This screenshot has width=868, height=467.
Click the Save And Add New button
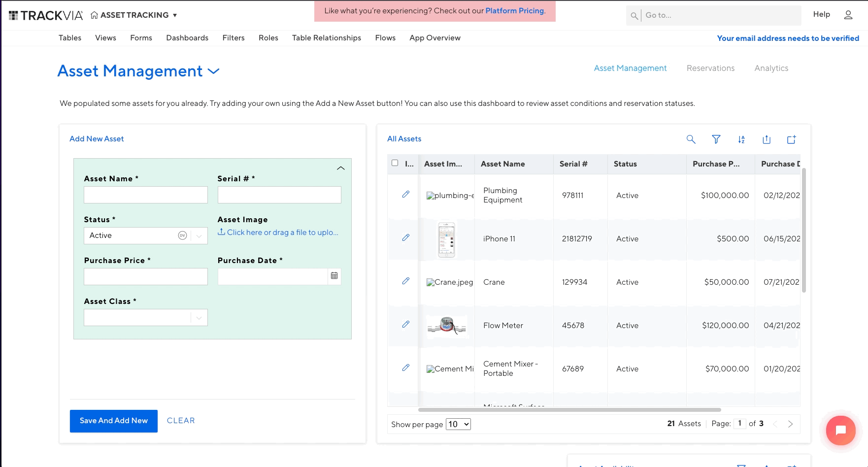(x=113, y=421)
